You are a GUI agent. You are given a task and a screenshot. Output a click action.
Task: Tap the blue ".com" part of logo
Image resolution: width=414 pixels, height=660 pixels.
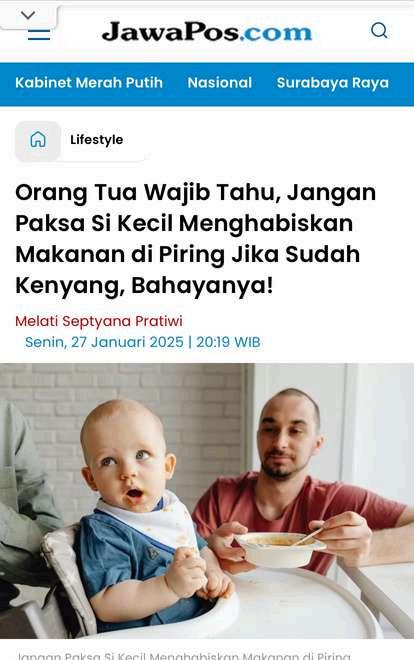pyautogui.click(x=276, y=32)
